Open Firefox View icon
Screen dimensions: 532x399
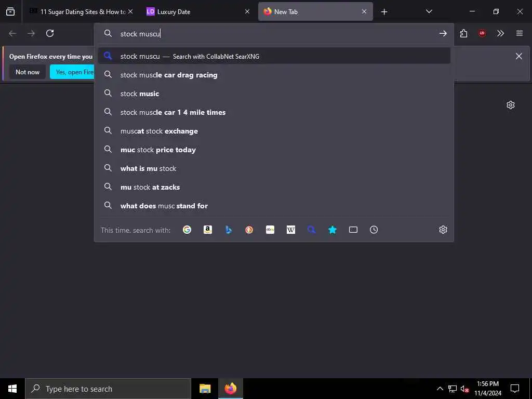click(x=10, y=11)
